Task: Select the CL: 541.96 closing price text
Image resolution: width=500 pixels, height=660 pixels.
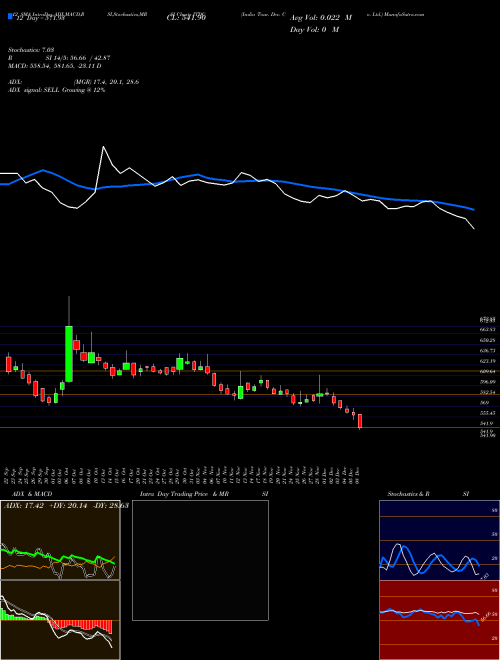Action: coord(186,18)
